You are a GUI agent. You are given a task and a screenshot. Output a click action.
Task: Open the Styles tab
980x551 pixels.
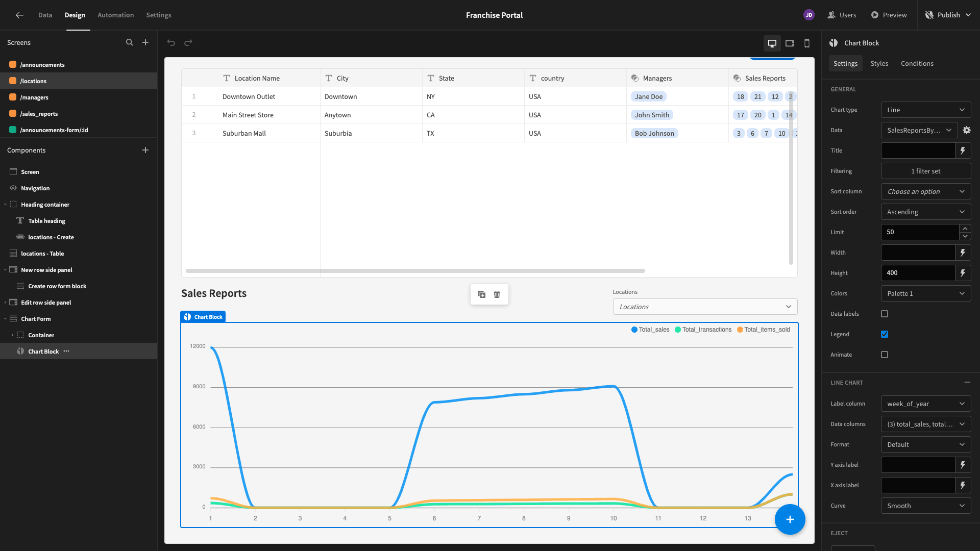click(879, 63)
